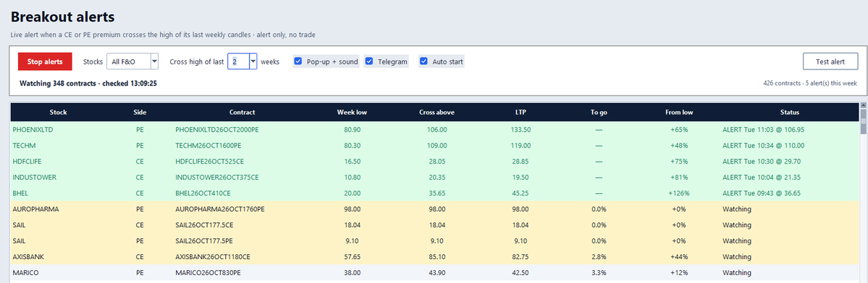Image resolution: width=868 pixels, height=283 pixels.
Task: Click the Contract column header
Action: 242,112
